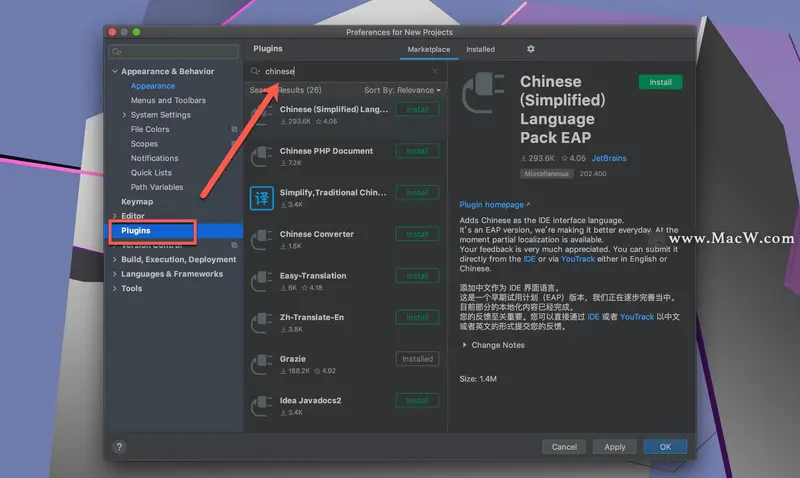
Task: Click the Simplify,Traditional Chinese plugin icon
Action: (x=262, y=198)
